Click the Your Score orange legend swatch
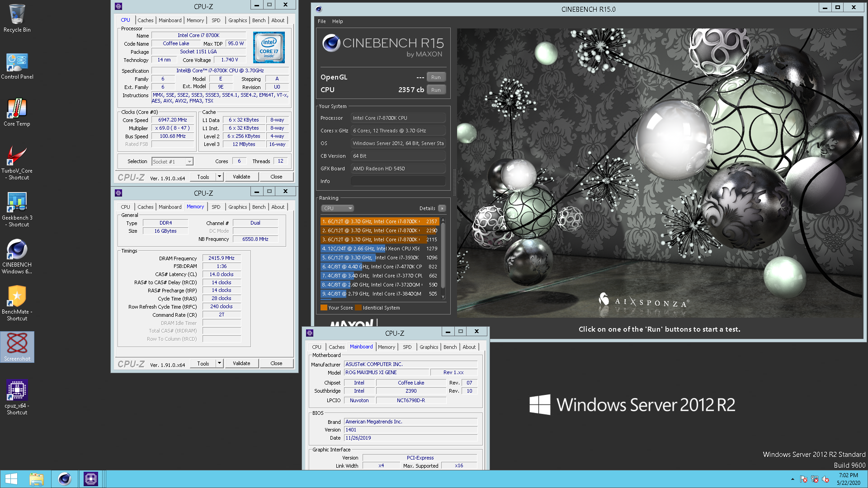This screenshot has width=868, height=488. click(x=324, y=308)
